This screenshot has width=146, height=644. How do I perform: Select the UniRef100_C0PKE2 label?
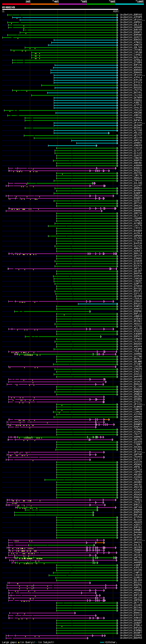click(131, 55)
